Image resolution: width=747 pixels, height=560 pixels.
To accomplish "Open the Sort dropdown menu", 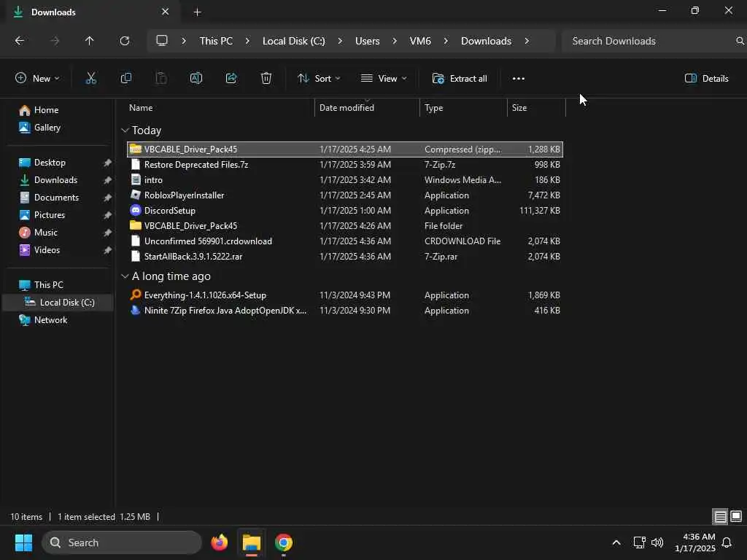I will 319,79.
